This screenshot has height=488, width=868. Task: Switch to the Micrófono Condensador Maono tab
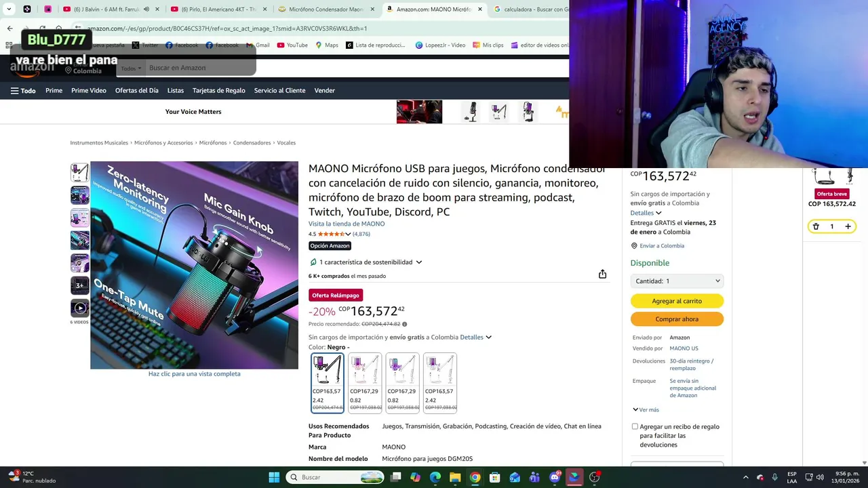coord(325,9)
